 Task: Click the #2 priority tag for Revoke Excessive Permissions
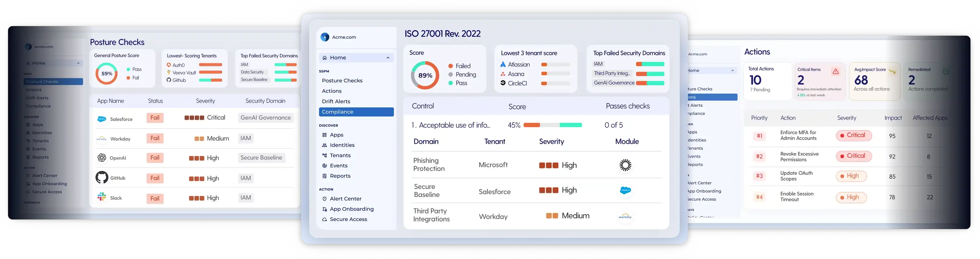(x=759, y=157)
